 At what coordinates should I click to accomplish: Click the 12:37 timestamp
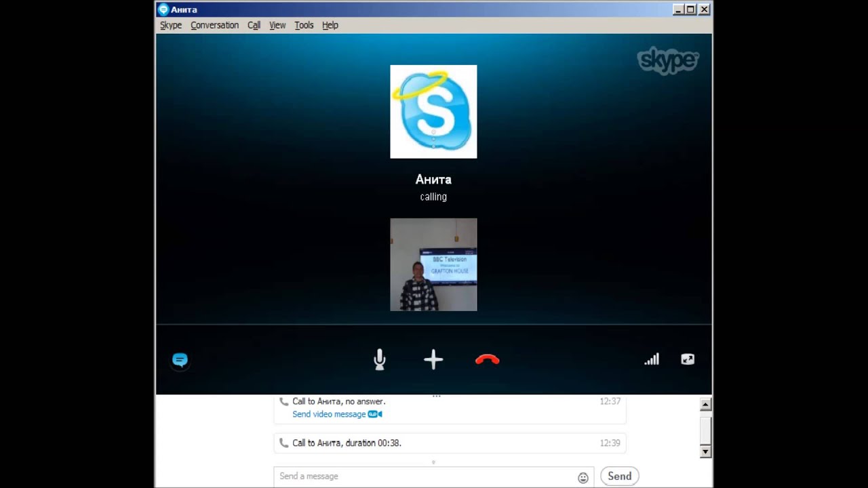(x=610, y=401)
